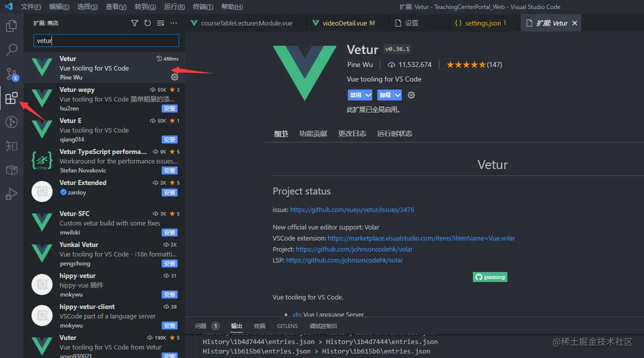Image resolution: width=644 pixels, height=358 pixels.
Task: Switch to courseTableLecturesModule.vue tab
Action: pos(246,23)
